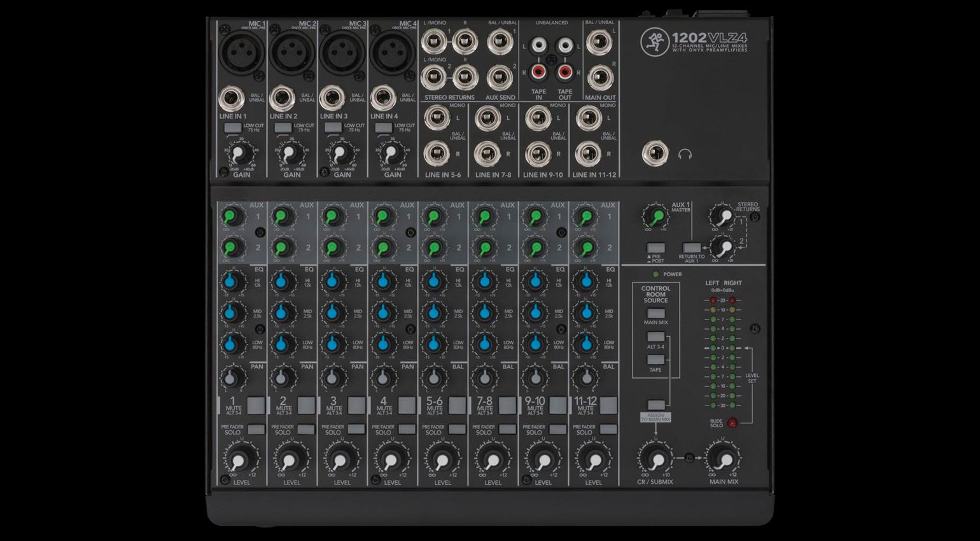This screenshot has height=541, width=980.
Task: Click the green POWER LED
Action: (x=656, y=274)
